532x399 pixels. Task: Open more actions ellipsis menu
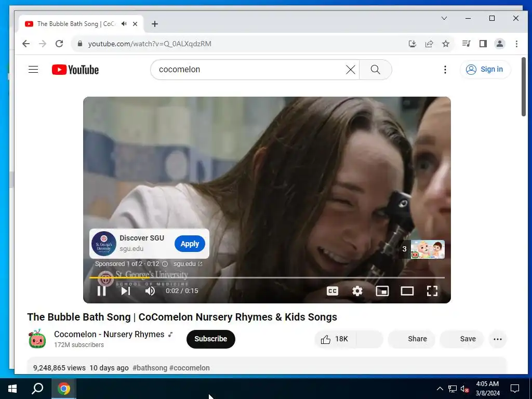(x=497, y=339)
